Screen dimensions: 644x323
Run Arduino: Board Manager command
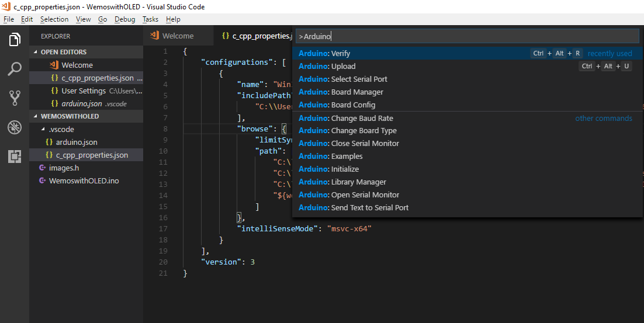pyautogui.click(x=468, y=92)
